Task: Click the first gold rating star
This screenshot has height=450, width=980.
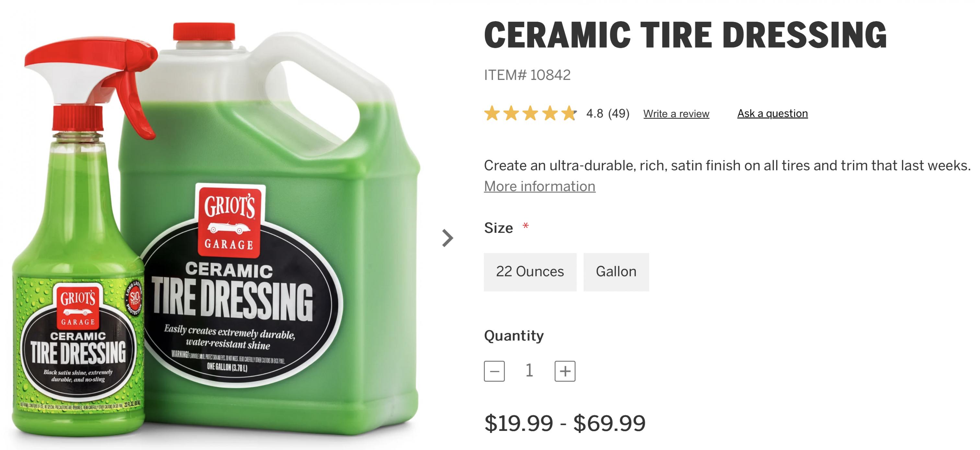Action: [492, 113]
